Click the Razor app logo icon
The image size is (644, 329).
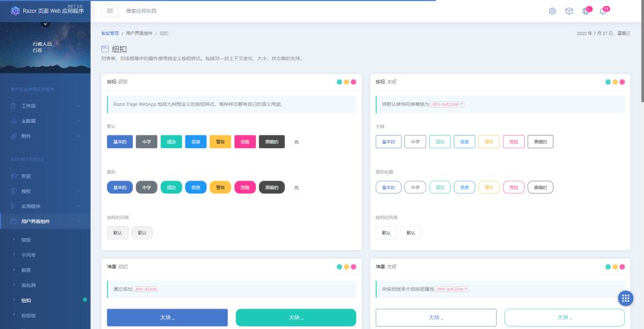click(x=15, y=11)
